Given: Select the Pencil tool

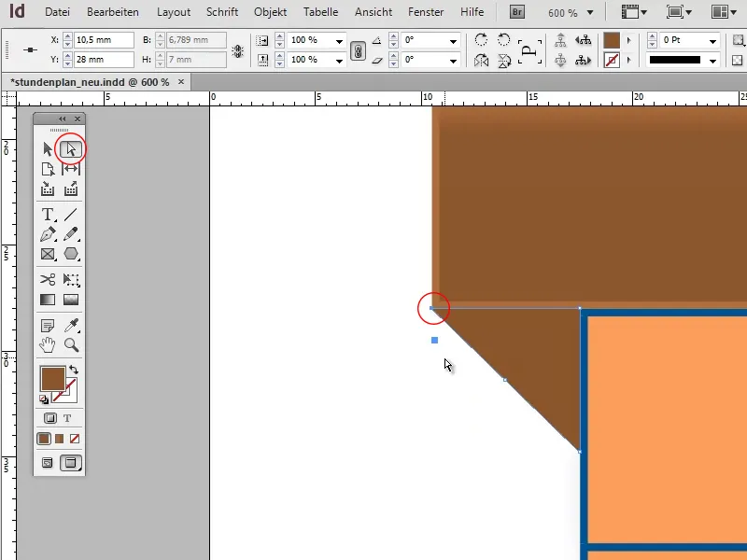Looking at the screenshot, I should pyautogui.click(x=71, y=234).
